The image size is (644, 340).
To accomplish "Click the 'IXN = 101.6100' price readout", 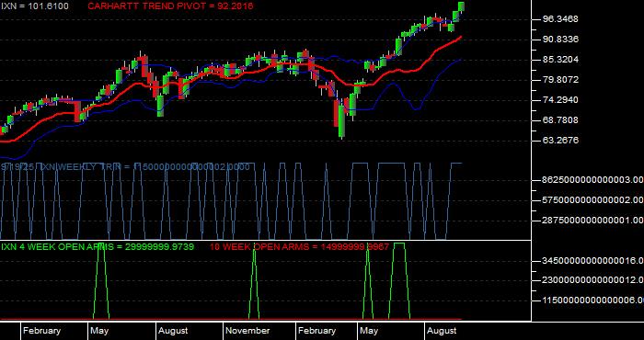I will click(x=35, y=6).
